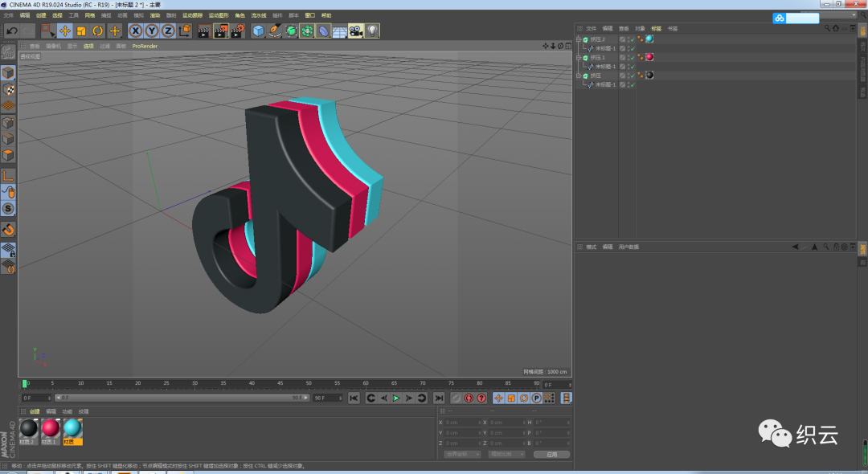Open the deformer objects icon
This screenshot has width=868, height=474.
pyautogui.click(x=324, y=31)
